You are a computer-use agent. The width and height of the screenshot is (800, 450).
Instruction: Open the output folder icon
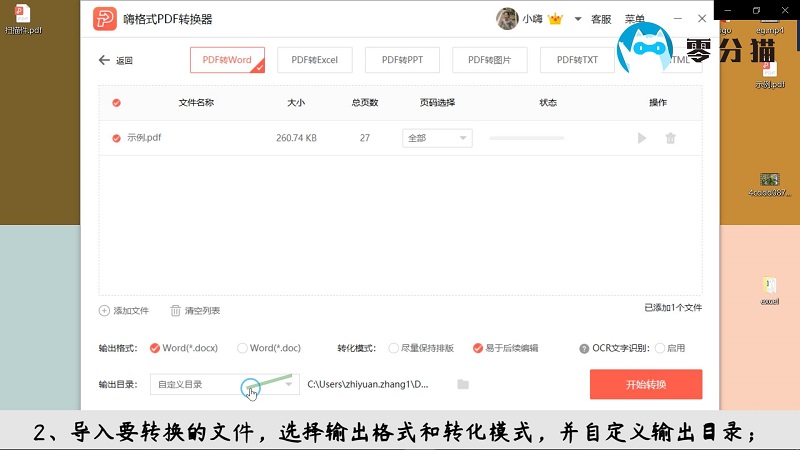463,384
